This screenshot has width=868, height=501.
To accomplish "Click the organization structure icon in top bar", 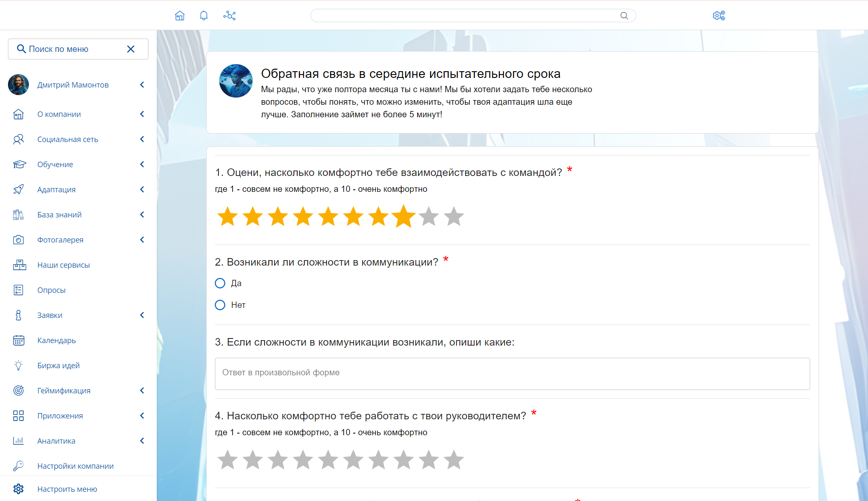I will pos(229,15).
